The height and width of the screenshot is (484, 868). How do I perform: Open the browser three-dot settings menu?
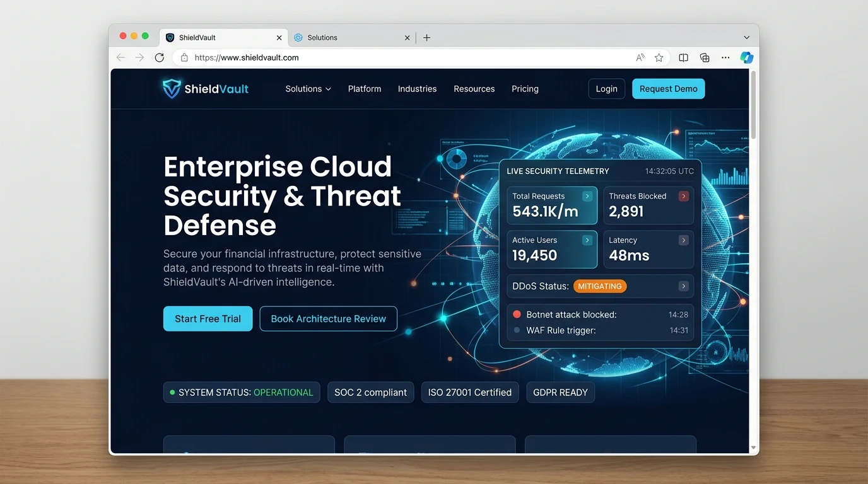(x=725, y=57)
